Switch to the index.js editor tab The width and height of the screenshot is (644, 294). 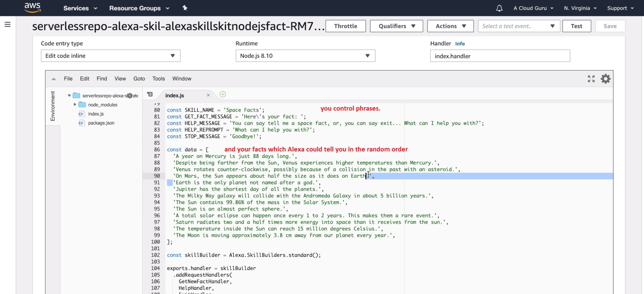click(x=175, y=95)
